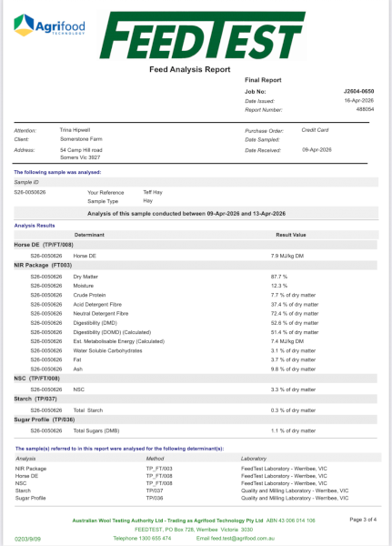Click 'The following sample was analysed:' heading
Screen dimensions: 392x546
pyautogui.click(x=57, y=172)
